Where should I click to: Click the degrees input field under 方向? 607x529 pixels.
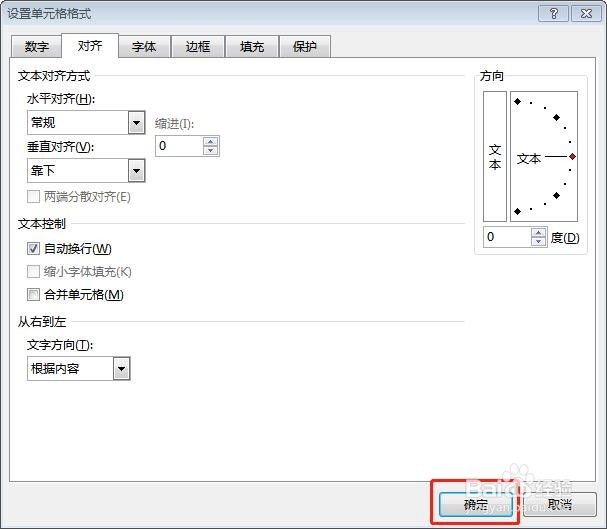tap(507, 237)
